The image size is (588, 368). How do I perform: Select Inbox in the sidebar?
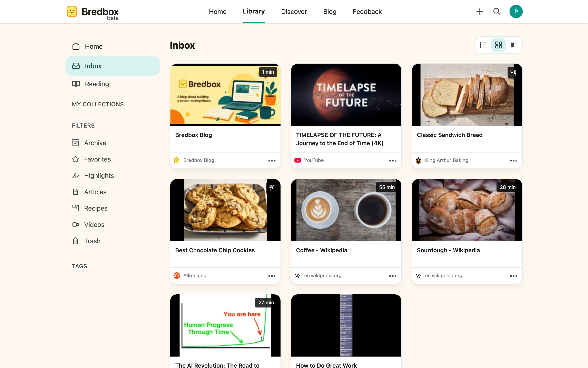pos(112,66)
